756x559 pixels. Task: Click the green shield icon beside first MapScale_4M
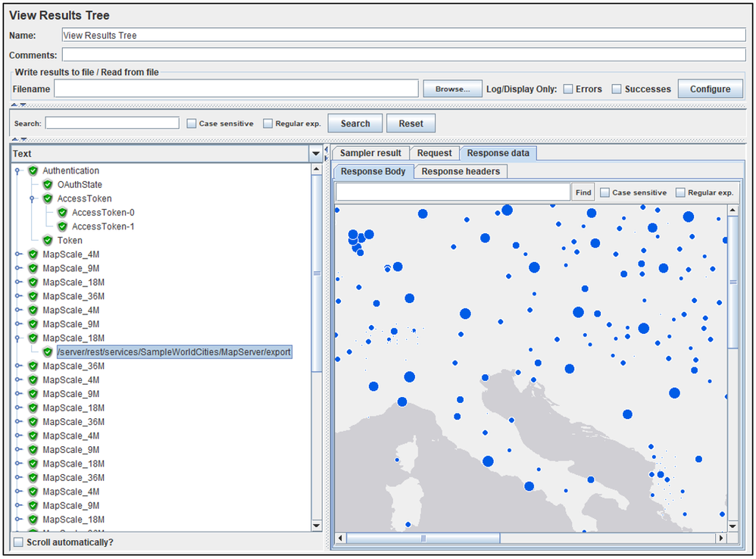(33, 255)
